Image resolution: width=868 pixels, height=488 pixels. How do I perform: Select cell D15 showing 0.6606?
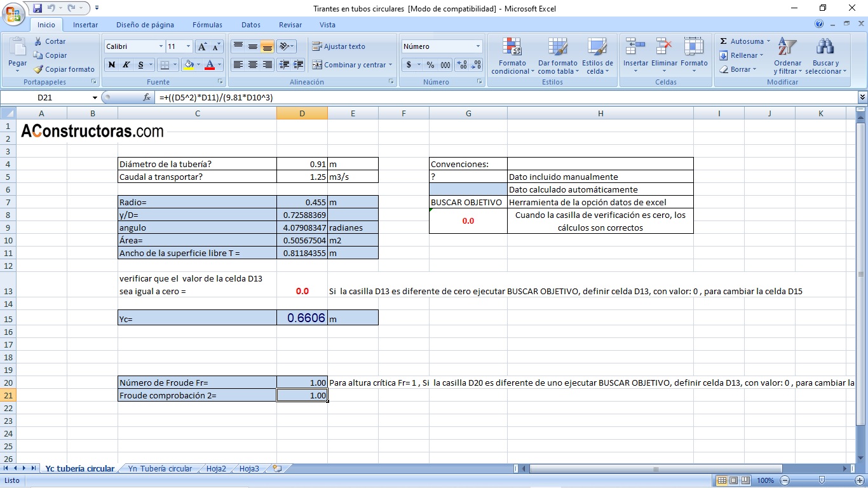point(302,318)
